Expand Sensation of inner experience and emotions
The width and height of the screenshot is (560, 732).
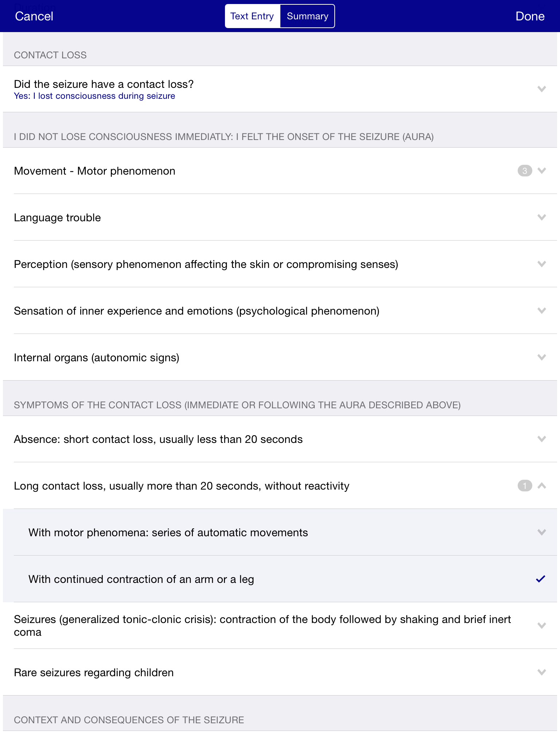pos(280,311)
